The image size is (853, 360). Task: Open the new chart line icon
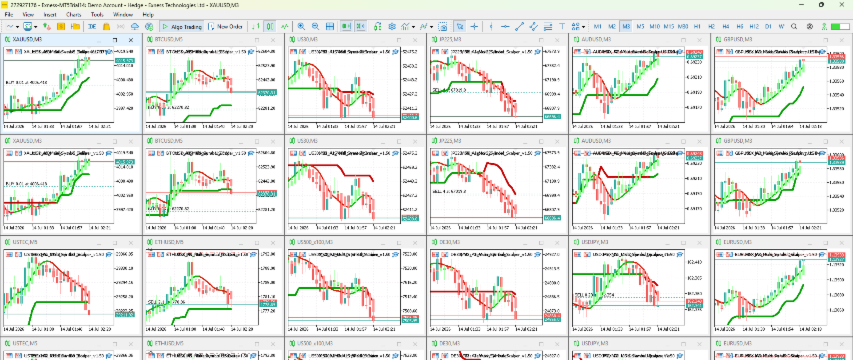[x=10, y=26]
